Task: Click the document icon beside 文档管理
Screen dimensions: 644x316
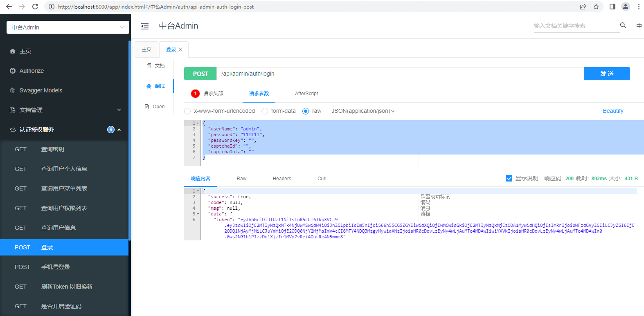Action: click(x=13, y=110)
